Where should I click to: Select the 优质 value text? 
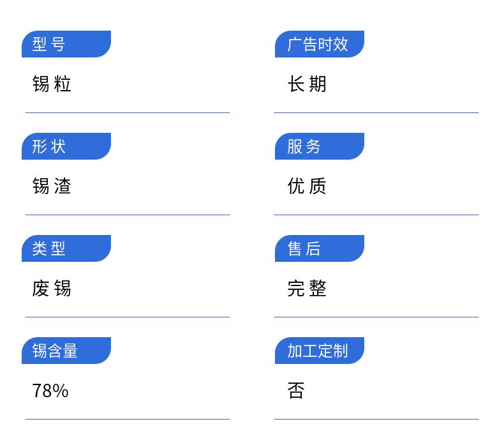click(x=307, y=186)
